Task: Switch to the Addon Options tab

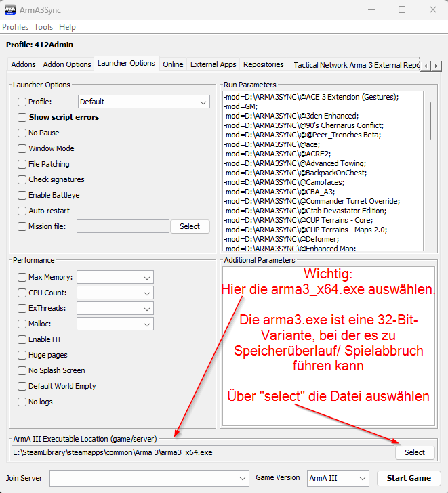Action: (x=67, y=65)
